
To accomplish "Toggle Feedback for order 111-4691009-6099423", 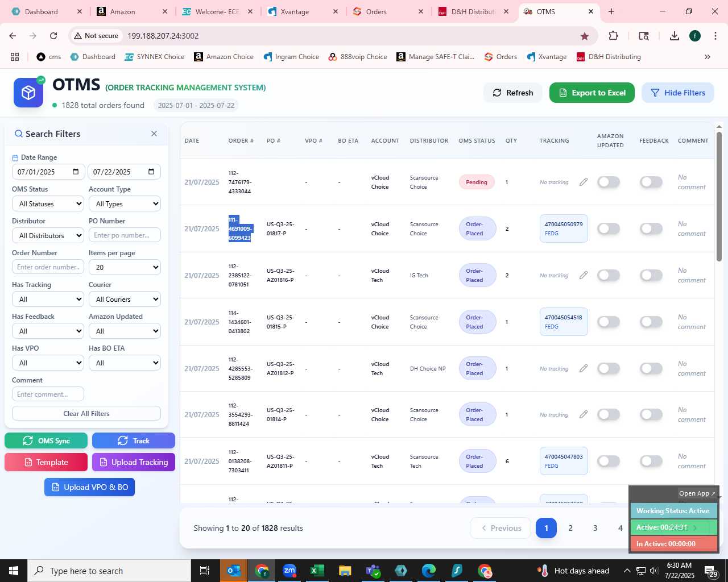I will pyautogui.click(x=651, y=228).
